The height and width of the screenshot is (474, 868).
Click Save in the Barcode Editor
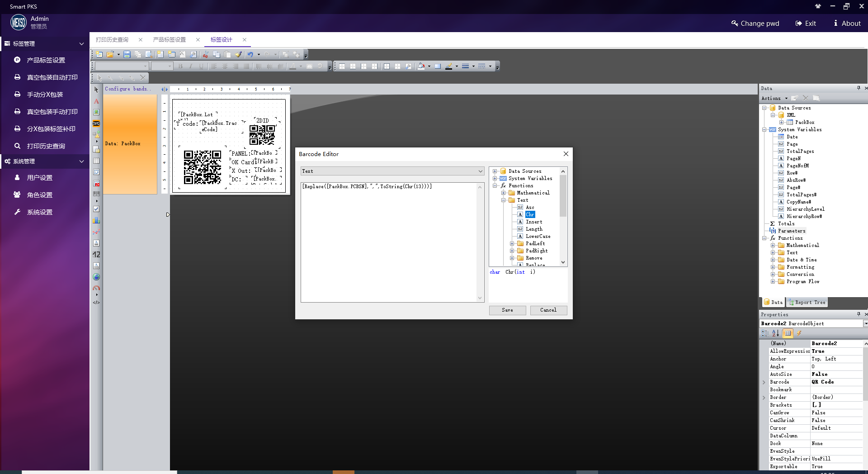pyautogui.click(x=507, y=310)
